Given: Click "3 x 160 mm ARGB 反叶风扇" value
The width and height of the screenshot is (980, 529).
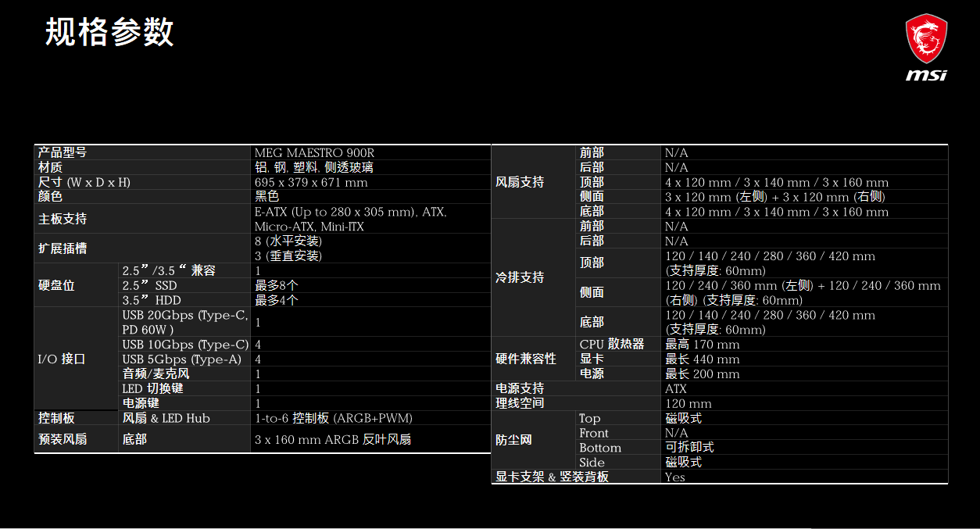Looking at the screenshot, I should coord(333,439).
